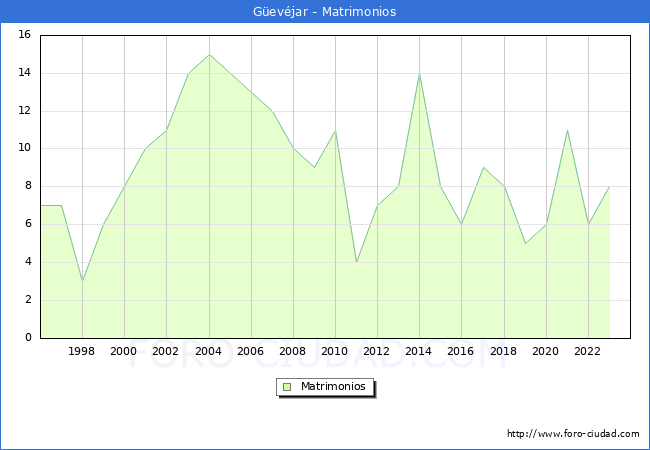Viewport: 650px width, 450px height.
Task: Select the final 2023 data point at value 8
Action: (x=609, y=187)
